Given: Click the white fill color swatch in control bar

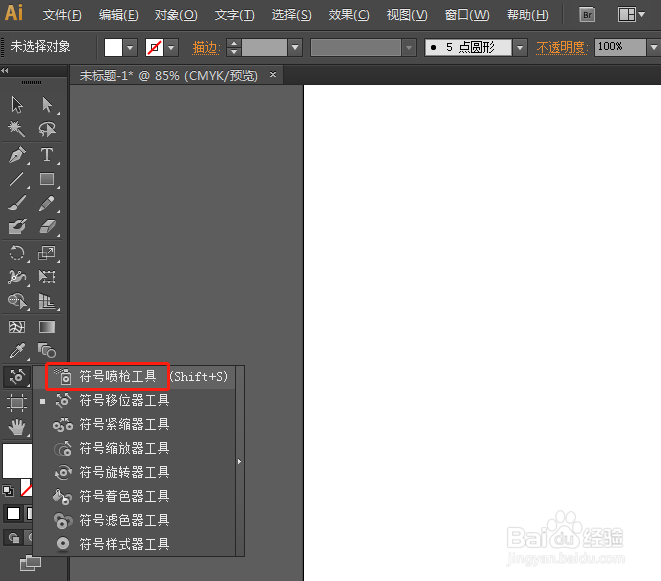Looking at the screenshot, I should (x=113, y=47).
